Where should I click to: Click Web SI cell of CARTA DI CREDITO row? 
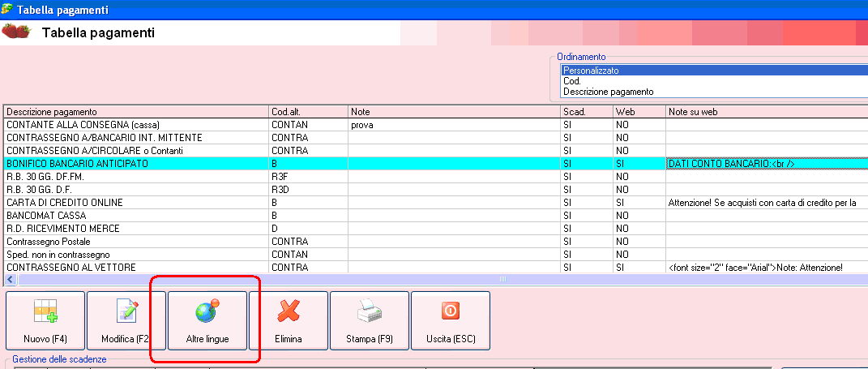(639, 203)
